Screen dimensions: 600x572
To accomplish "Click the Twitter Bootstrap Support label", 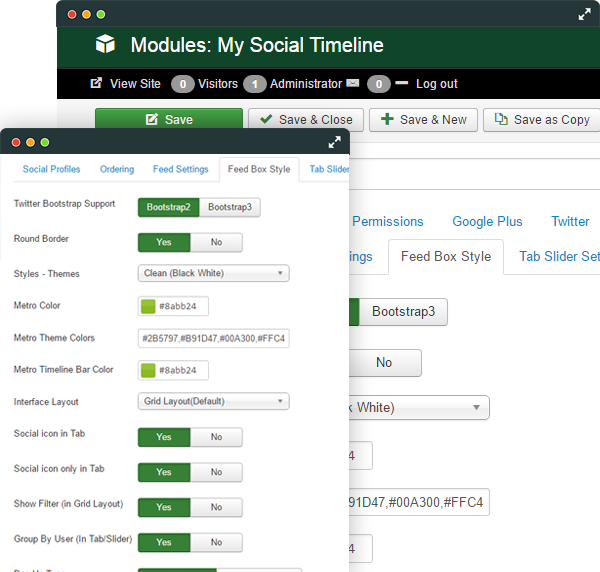I will tap(64, 204).
